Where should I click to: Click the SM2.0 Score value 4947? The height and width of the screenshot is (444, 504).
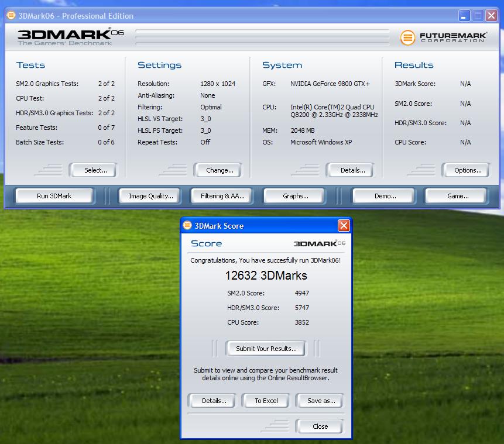point(302,293)
